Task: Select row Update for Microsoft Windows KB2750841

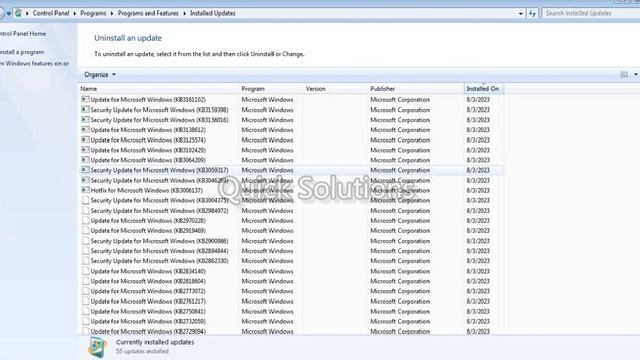Action: [x=292, y=311]
